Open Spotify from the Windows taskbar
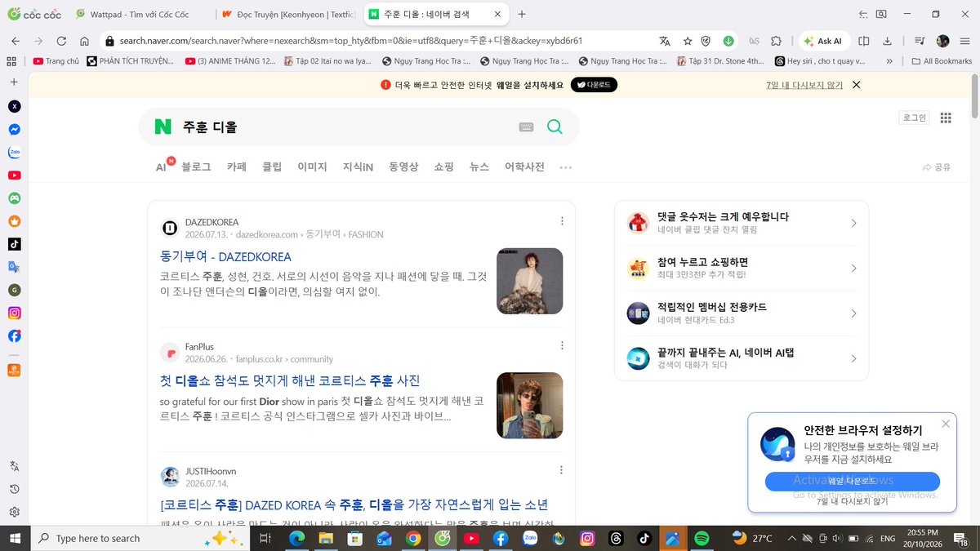 [x=702, y=538]
